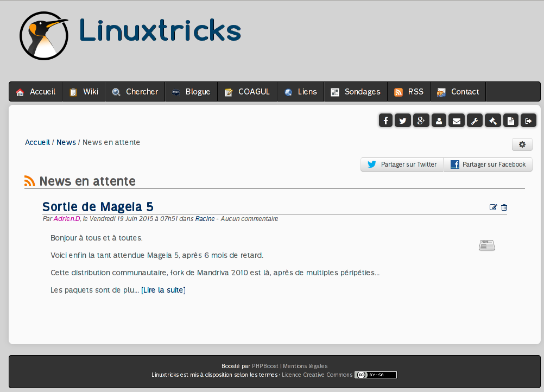Screen dimensions: 544x392
Task: Open the Twitter bird icon in the top bar
Action: pos(402,121)
